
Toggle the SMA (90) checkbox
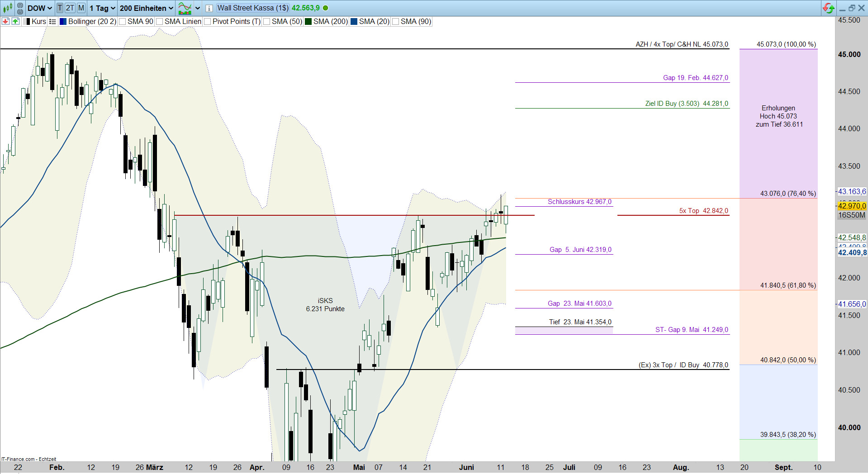(395, 22)
